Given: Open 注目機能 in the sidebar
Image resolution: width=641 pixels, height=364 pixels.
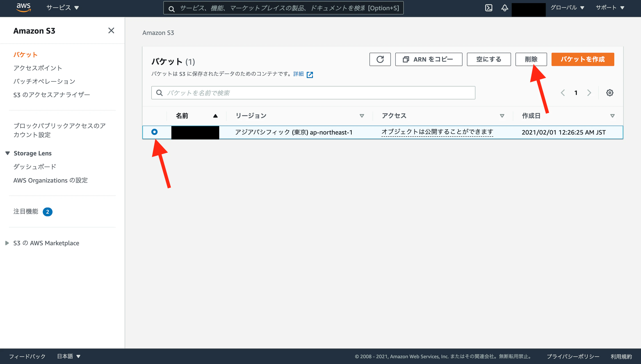Looking at the screenshot, I should [x=26, y=211].
